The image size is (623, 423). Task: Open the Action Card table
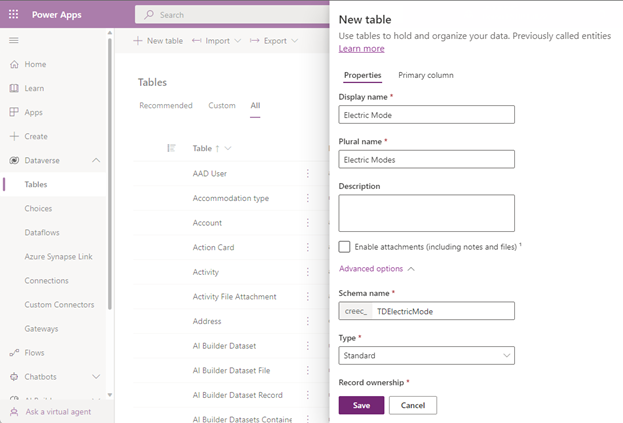tap(213, 247)
